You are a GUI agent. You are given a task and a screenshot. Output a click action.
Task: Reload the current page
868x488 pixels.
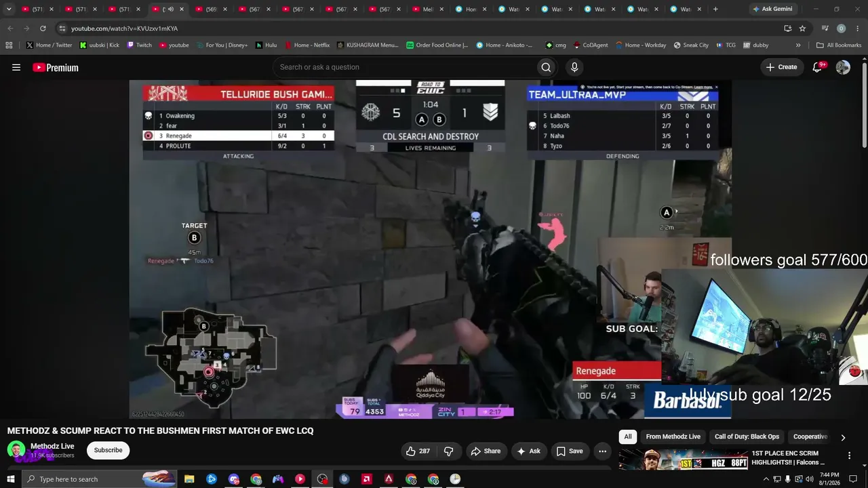click(x=43, y=28)
